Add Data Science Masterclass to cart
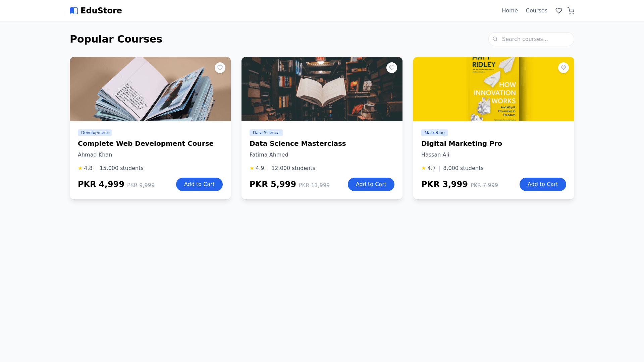644x362 pixels. [371, 184]
